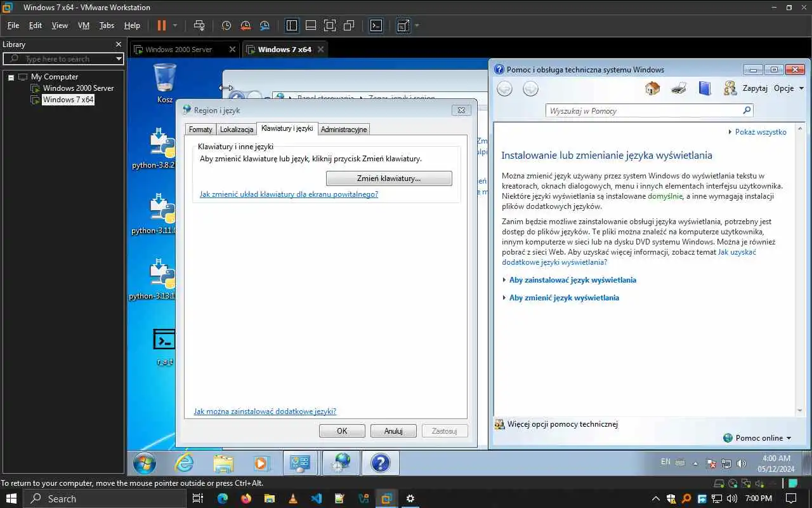Close the Library panel

tap(119, 44)
